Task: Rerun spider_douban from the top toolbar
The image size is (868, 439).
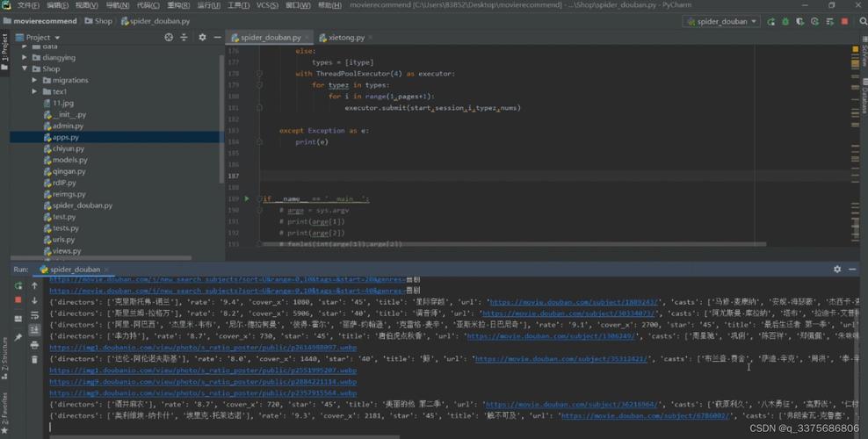Action: click(x=771, y=21)
